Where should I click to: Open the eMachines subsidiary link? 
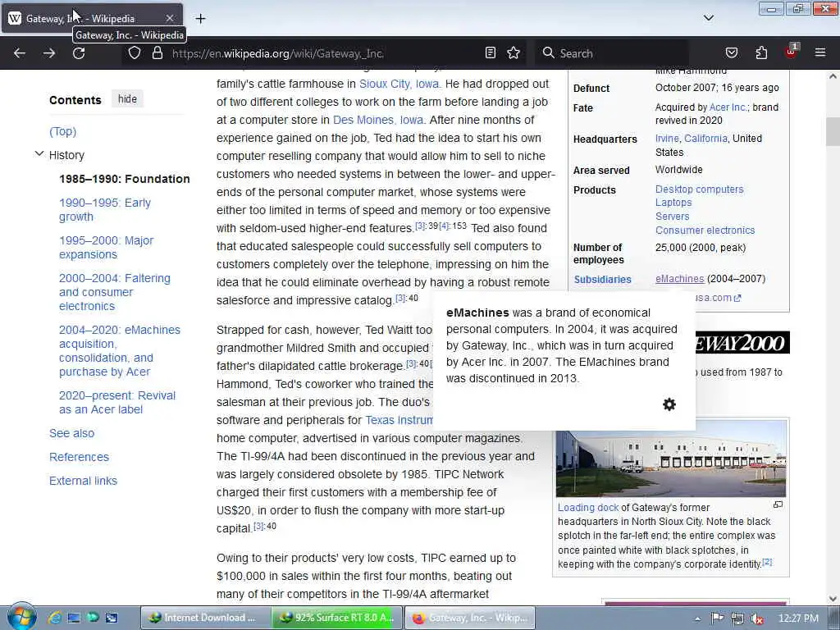coord(679,279)
